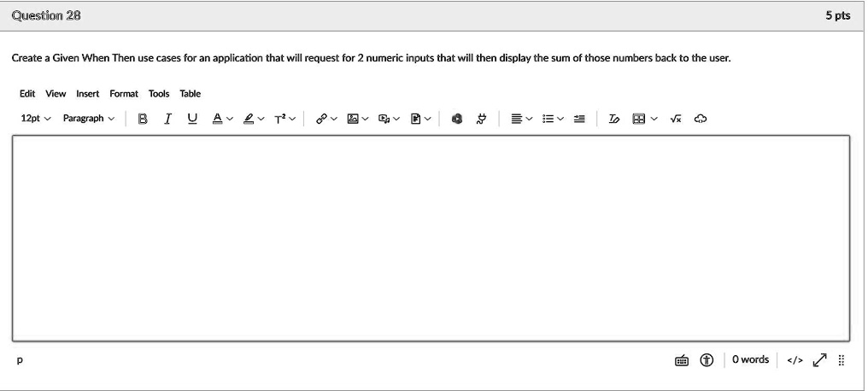This screenshot has height=391, width=868.
Task: Open the apps plug icon
Action: 482,119
